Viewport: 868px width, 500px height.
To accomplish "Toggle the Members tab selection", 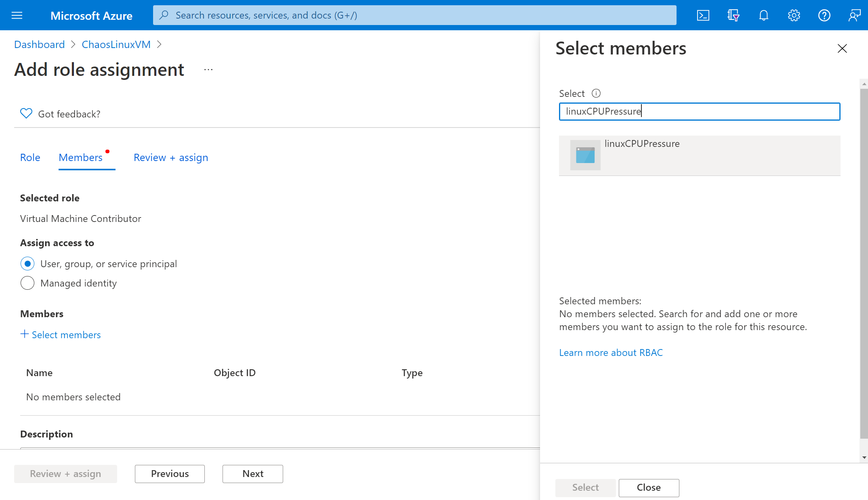I will [80, 157].
